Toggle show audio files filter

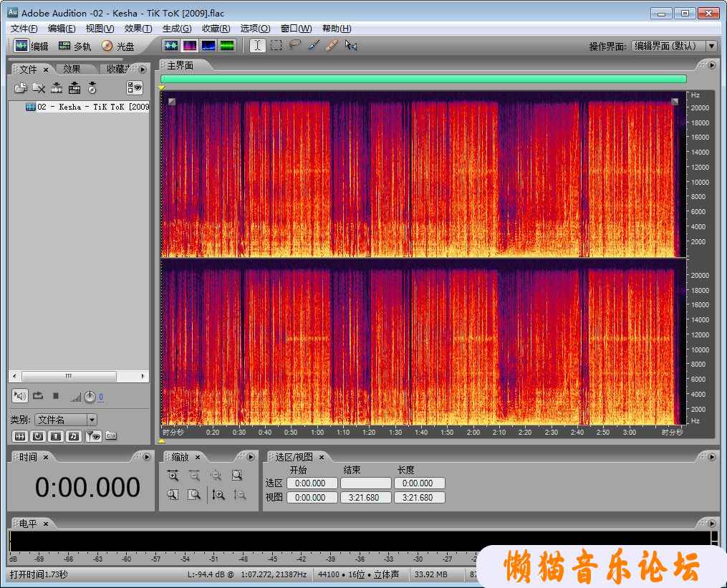coord(20,436)
